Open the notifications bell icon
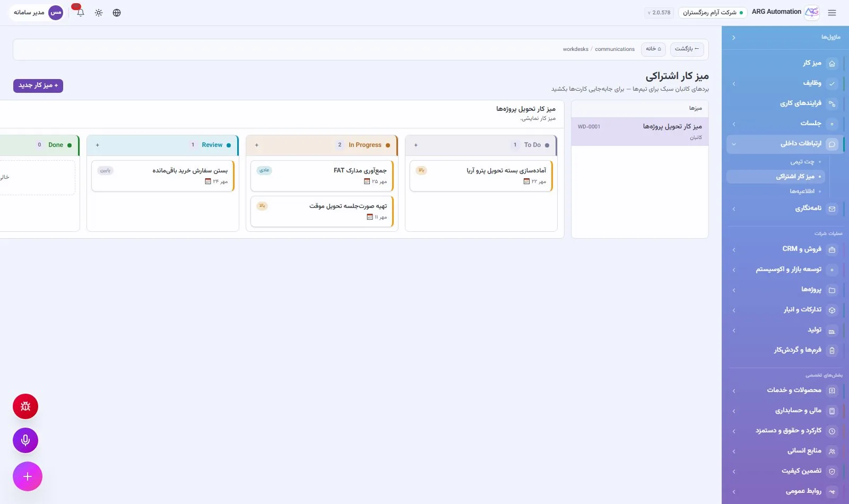Image resolution: width=849 pixels, height=504 pixels. tap(81, 13)
